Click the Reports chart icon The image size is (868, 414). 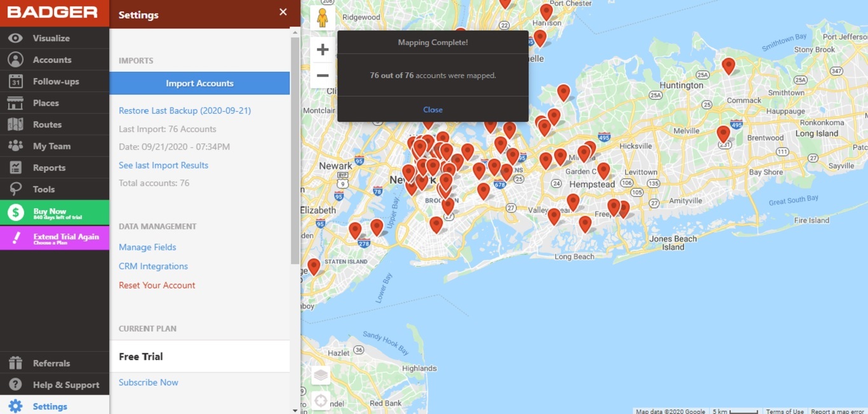coord(15,168)
